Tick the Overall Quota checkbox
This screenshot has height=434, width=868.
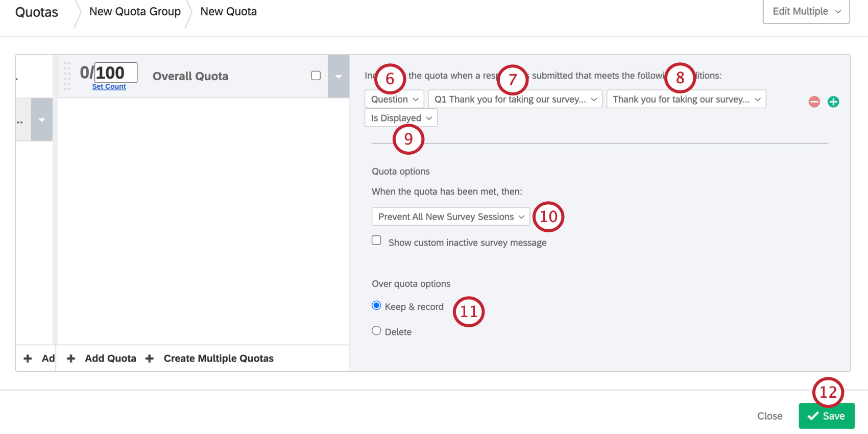316,76
